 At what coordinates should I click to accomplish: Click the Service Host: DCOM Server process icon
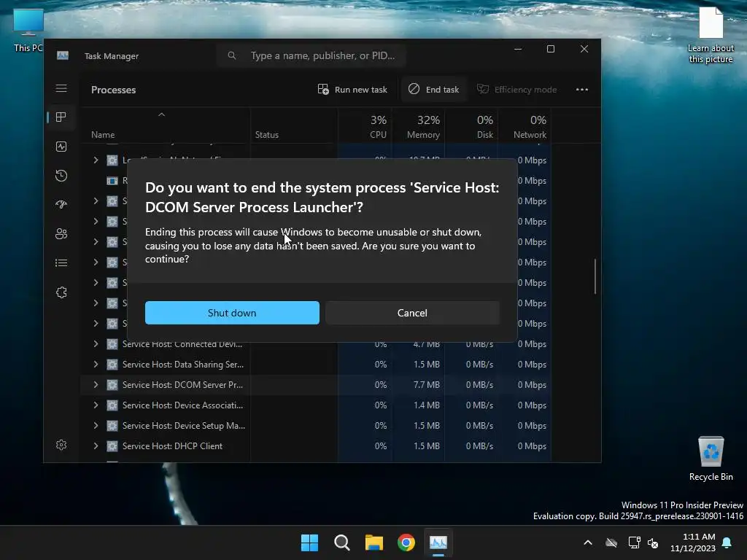[x=112, y=385]
